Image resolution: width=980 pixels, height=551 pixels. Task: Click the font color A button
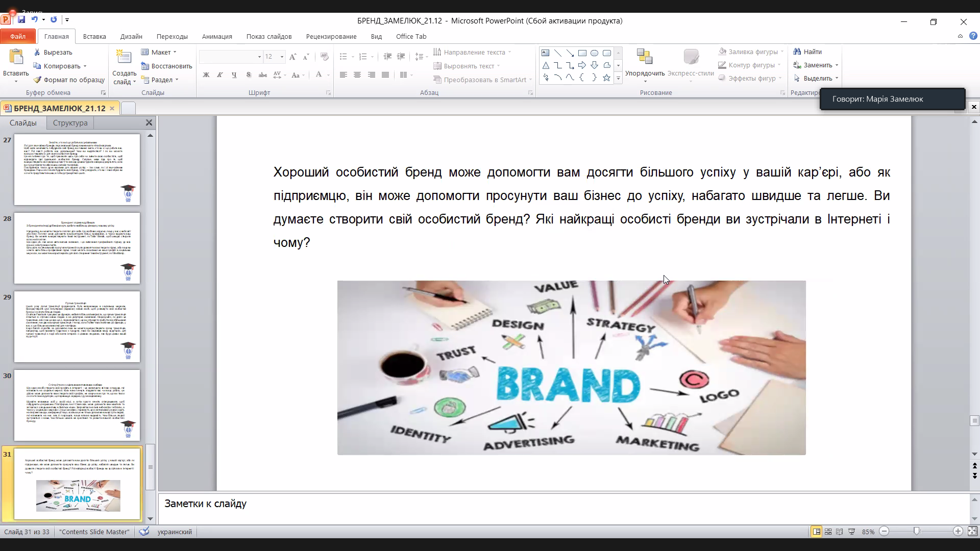point(319,75)
